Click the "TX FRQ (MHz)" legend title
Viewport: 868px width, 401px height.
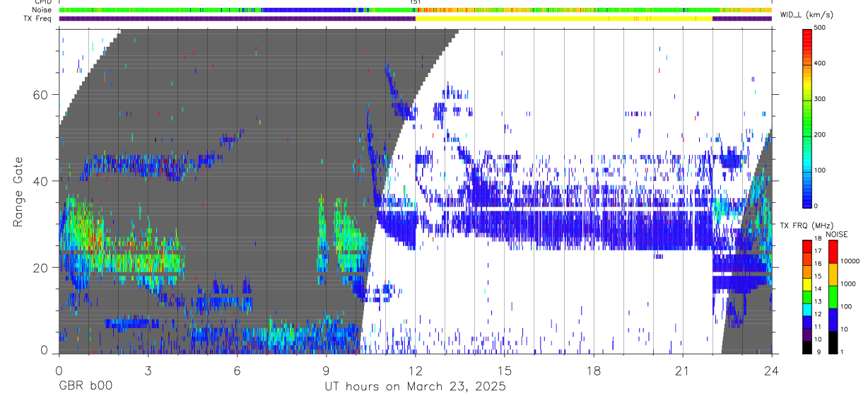pos(807,225)
